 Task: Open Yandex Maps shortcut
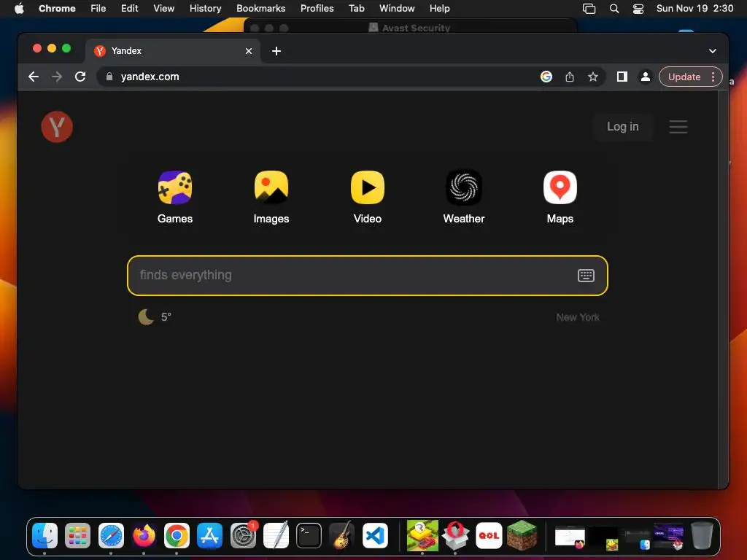560,197
